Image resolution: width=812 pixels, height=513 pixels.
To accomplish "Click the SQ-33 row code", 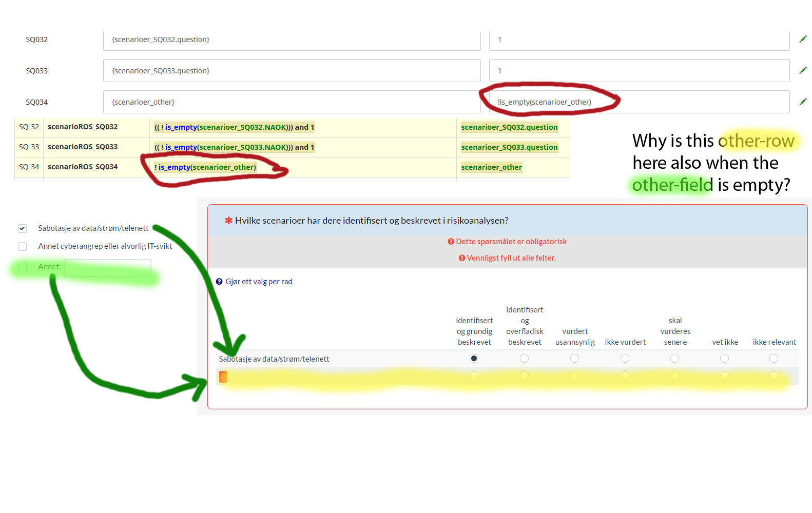I will [x=29, y=147].
